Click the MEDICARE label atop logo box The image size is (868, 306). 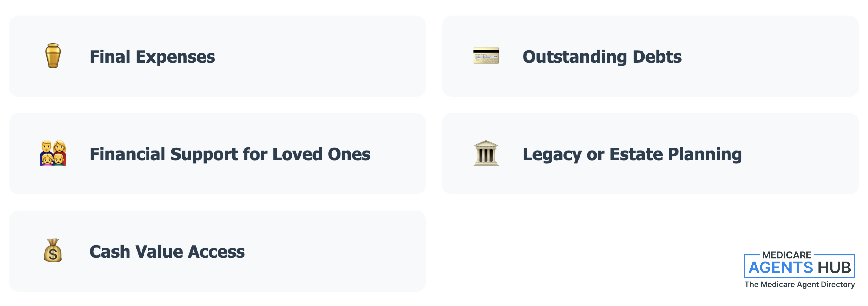786,255
